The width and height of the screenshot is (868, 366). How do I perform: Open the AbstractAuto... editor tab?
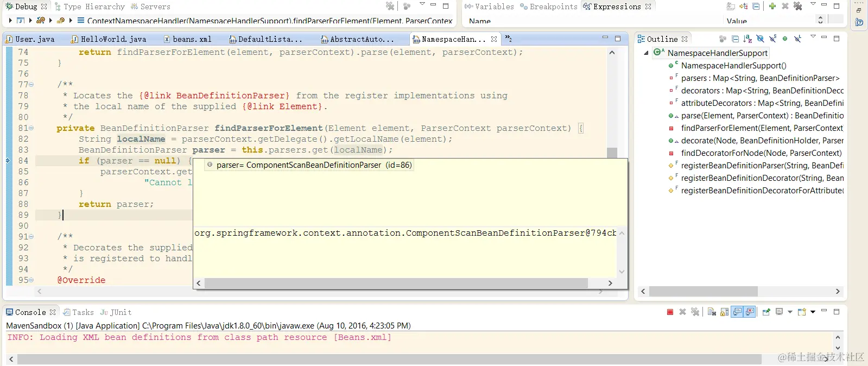358,39
